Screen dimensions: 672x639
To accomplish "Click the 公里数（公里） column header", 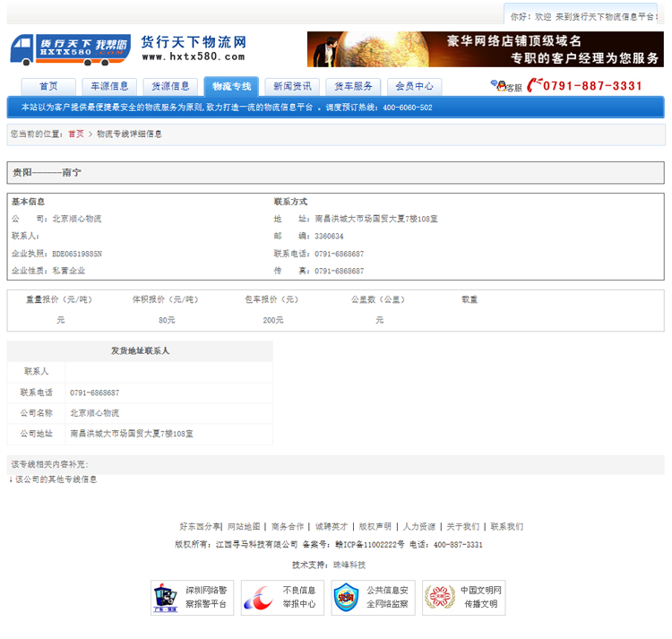I will point(378,299).
